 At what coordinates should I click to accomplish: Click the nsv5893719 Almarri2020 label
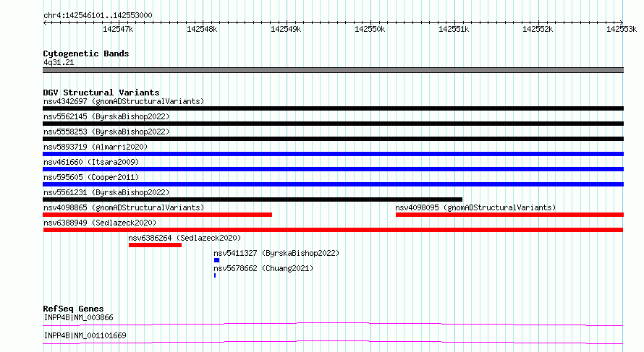(96, 147)
